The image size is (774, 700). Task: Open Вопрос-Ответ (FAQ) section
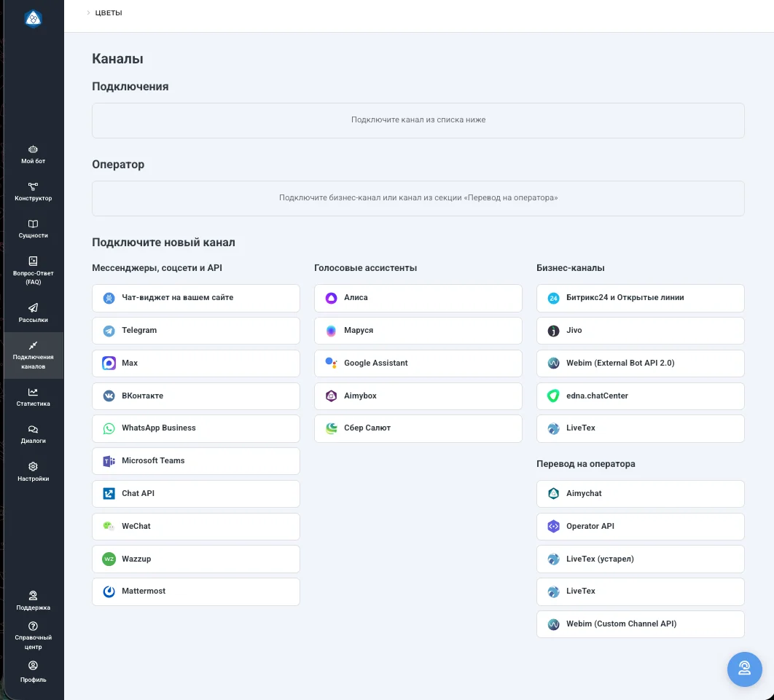click(x=33, y=270)
